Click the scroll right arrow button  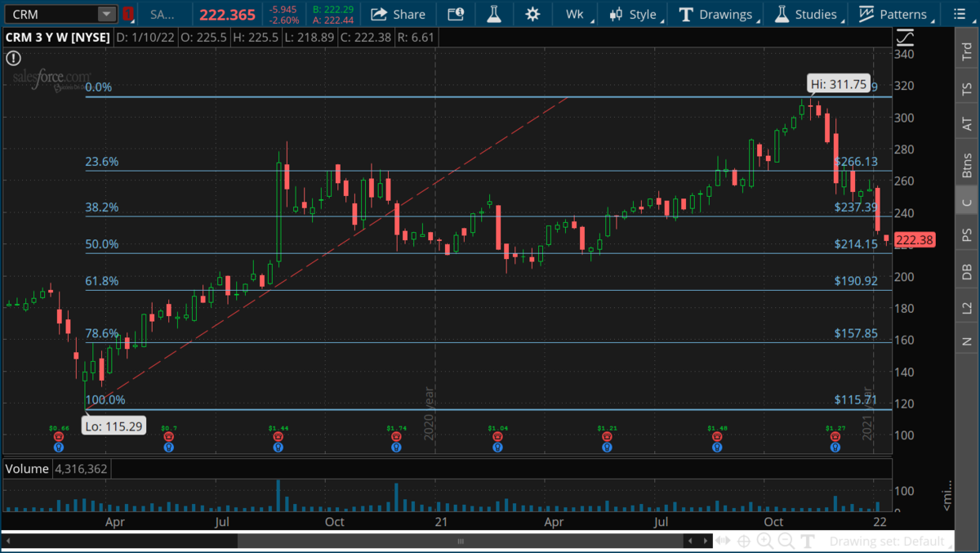(x=705, y=541)
